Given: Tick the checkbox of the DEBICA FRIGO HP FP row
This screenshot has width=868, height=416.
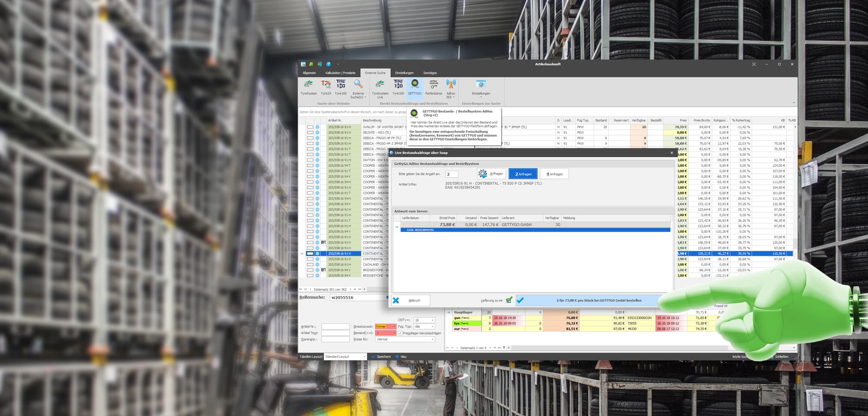Looking at the screenshot, I should click(x=310, y=138).
